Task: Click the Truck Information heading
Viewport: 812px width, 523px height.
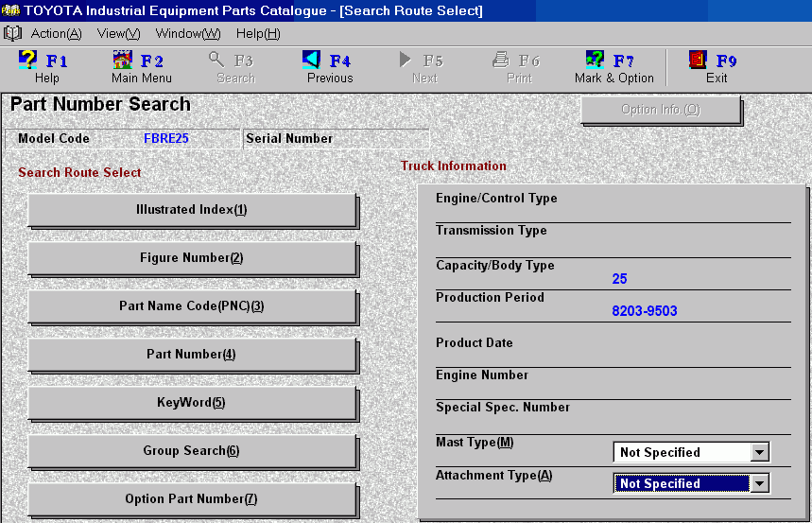Action: (x=454, y=166)
